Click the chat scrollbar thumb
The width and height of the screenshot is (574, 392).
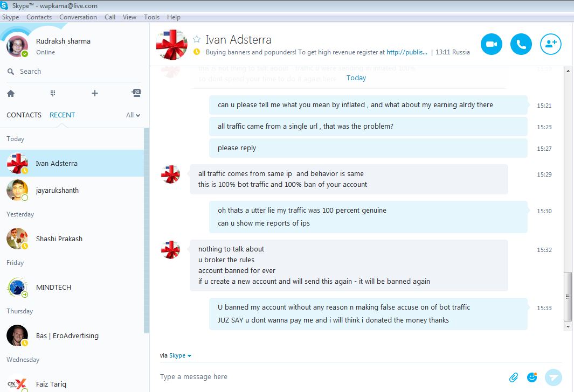coord(568,297)
